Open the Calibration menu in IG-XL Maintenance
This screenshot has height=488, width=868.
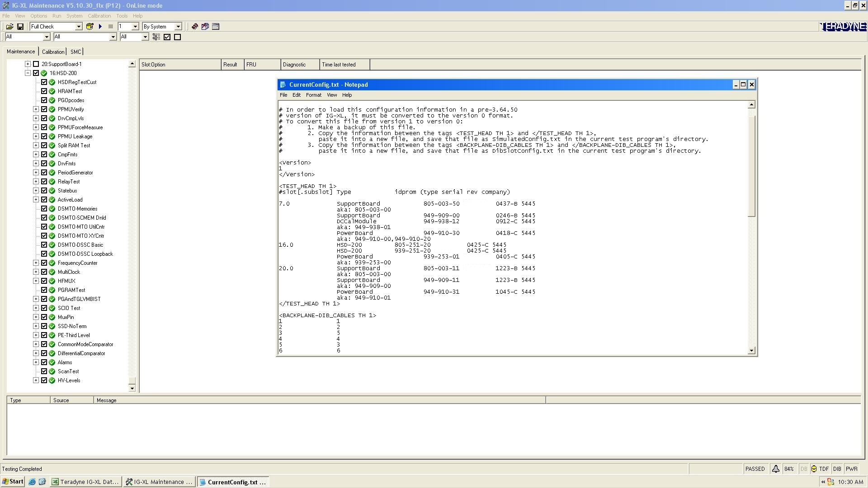pyautogui.click(x=99, y=16)
